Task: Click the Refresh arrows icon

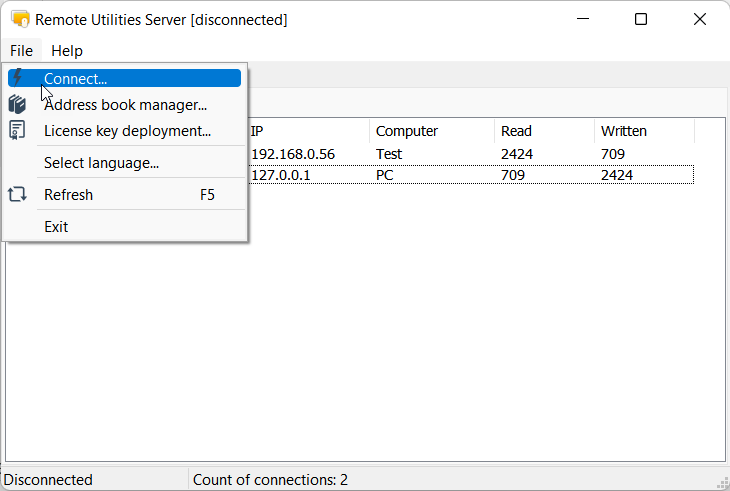Action: [x=17, y=195]
